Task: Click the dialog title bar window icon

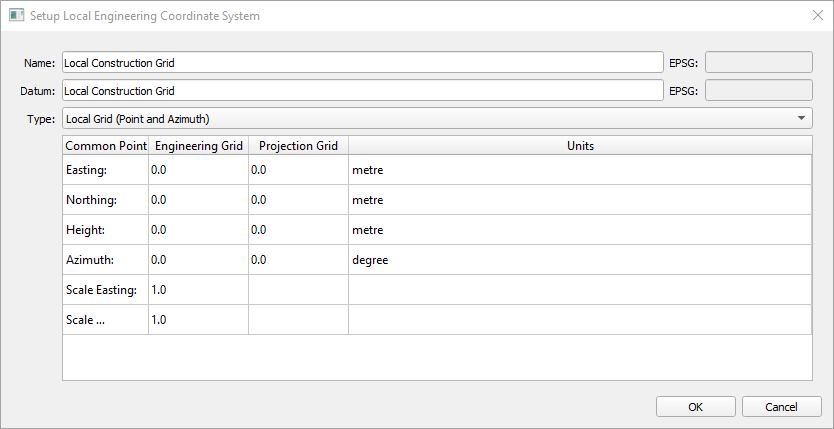Action: point(16,15)
